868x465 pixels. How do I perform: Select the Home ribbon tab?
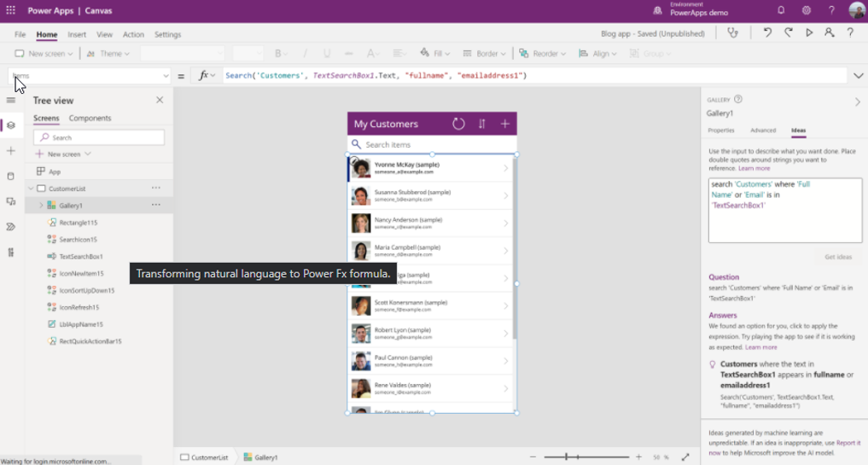(46, 34)
